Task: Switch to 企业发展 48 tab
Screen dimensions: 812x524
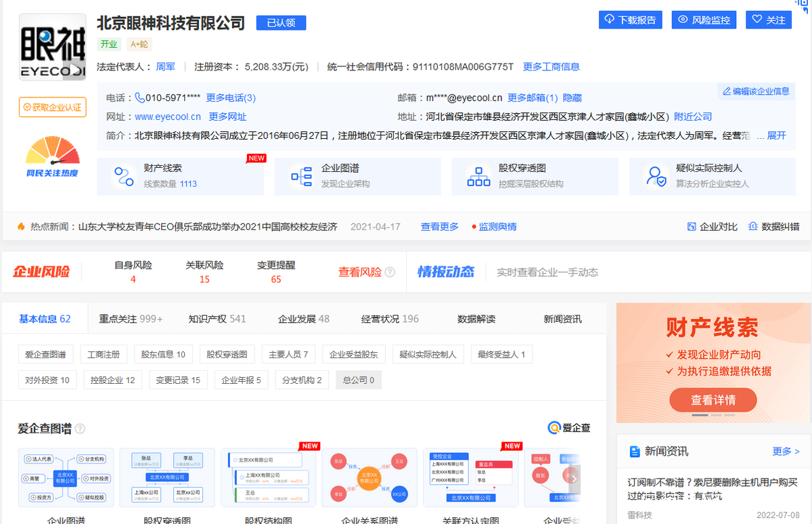Action: (x=304, y=319)
